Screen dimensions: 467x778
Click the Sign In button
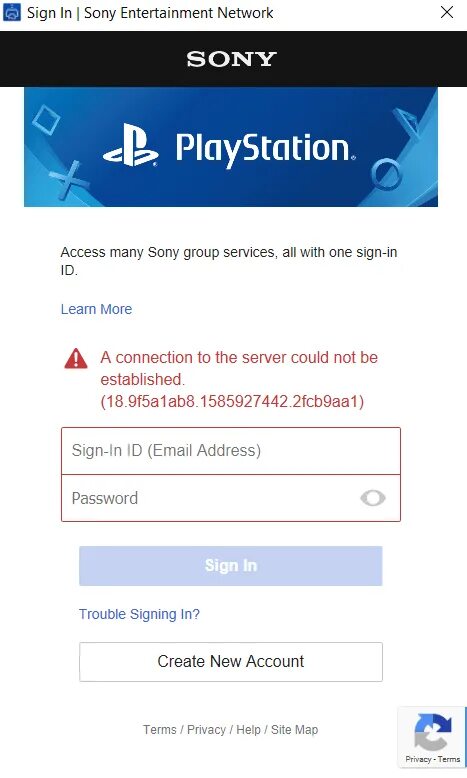[x=231, y=566]
